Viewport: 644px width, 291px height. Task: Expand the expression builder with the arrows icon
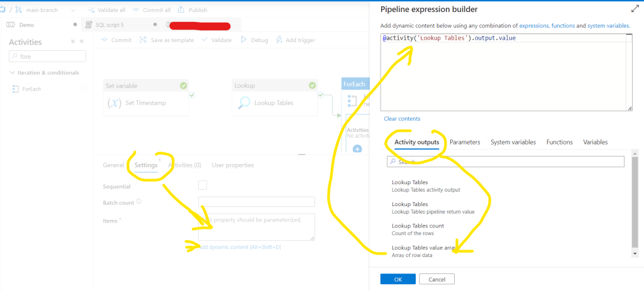pos(634,9)
